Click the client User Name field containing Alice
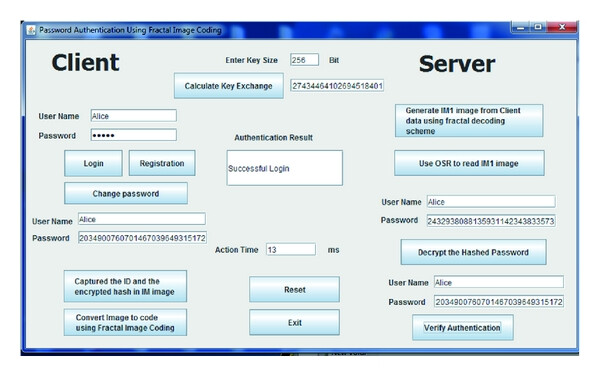This screenshot has width=600, height=376. click(134, 116)
